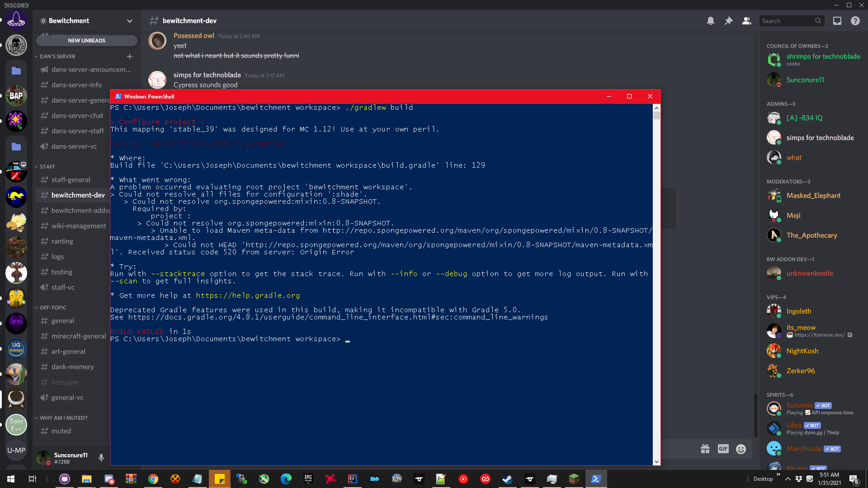Open Discord help
This screenshot has width=868, height=488.
[855, 21]
